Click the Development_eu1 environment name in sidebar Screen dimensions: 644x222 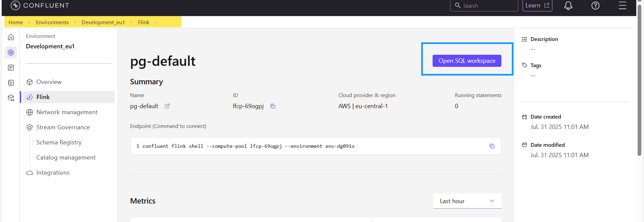click(50, 46)
